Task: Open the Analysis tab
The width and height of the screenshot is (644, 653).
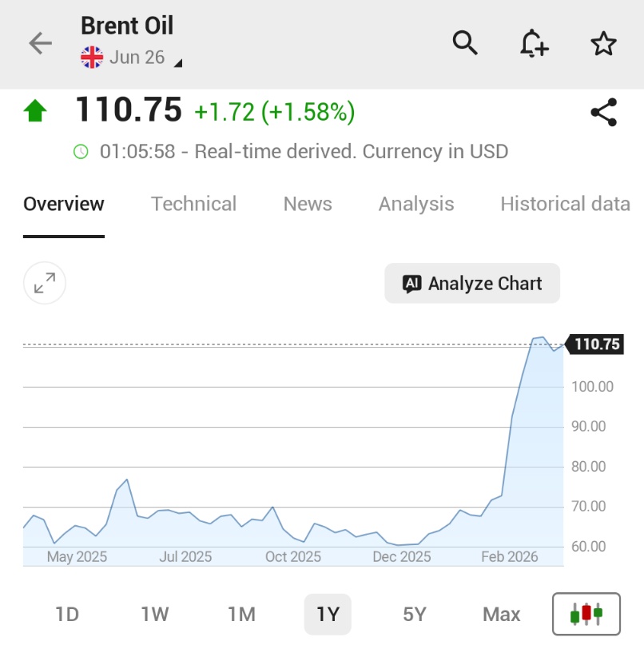Action: pos(415,204)
